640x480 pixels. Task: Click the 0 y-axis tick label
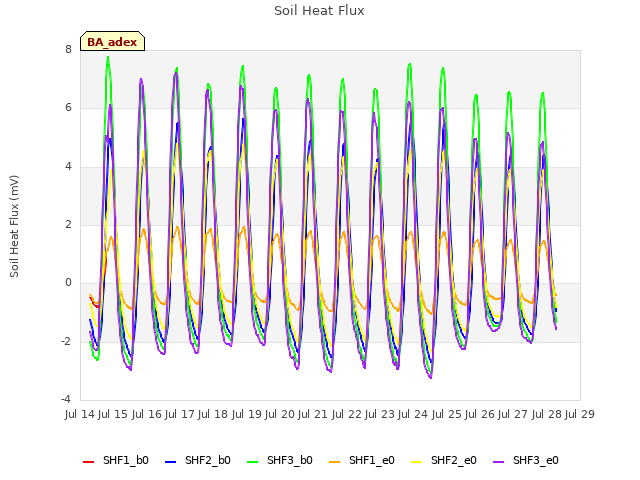click(x=68, y=283)
